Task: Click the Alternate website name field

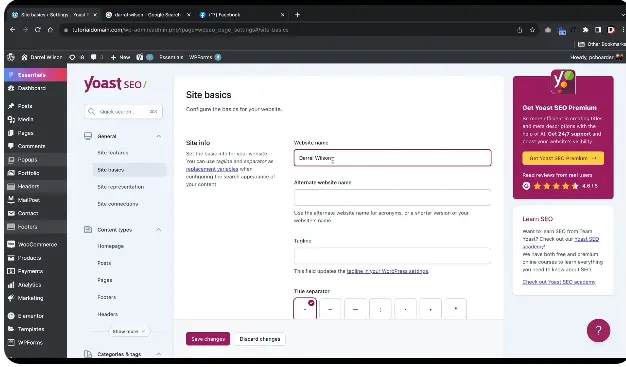Action: (x=392, y=197)
